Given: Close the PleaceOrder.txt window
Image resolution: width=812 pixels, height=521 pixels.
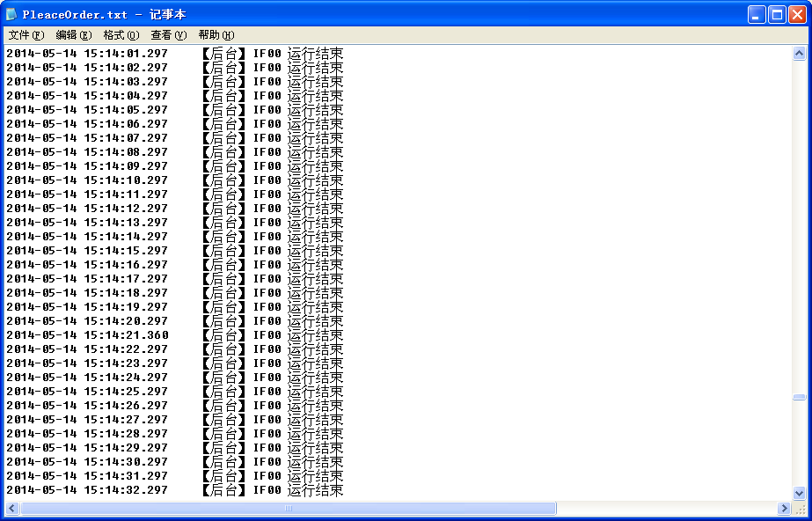Looking at the screenshot, I should coord(798,14).
